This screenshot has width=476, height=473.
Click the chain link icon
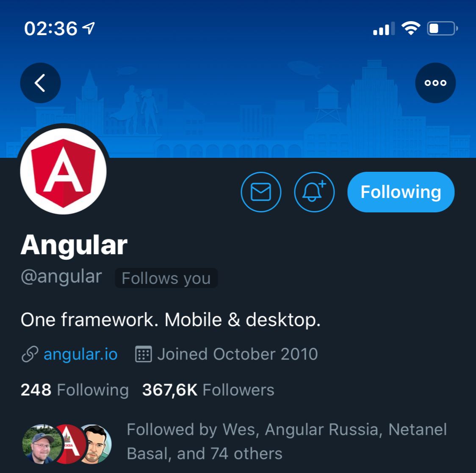pyautogui.click(x=30, y=354)
